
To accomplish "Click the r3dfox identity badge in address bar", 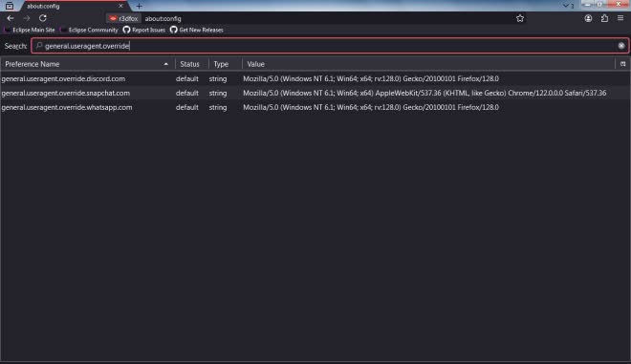I will pyautogui.click(x=124, y=18).
